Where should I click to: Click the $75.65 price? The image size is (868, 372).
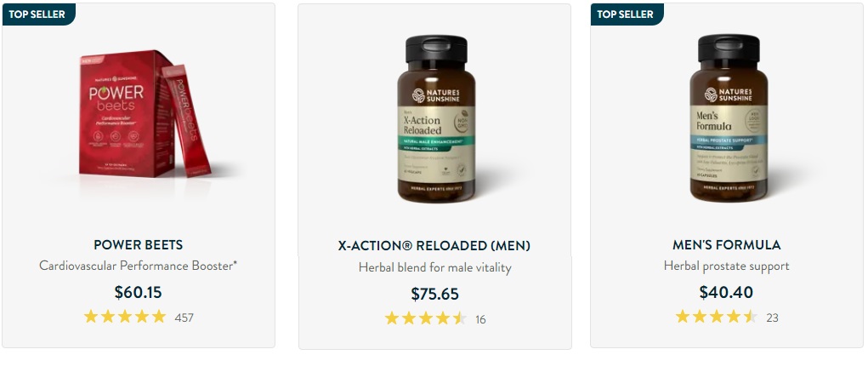click(x=435, y=294)
